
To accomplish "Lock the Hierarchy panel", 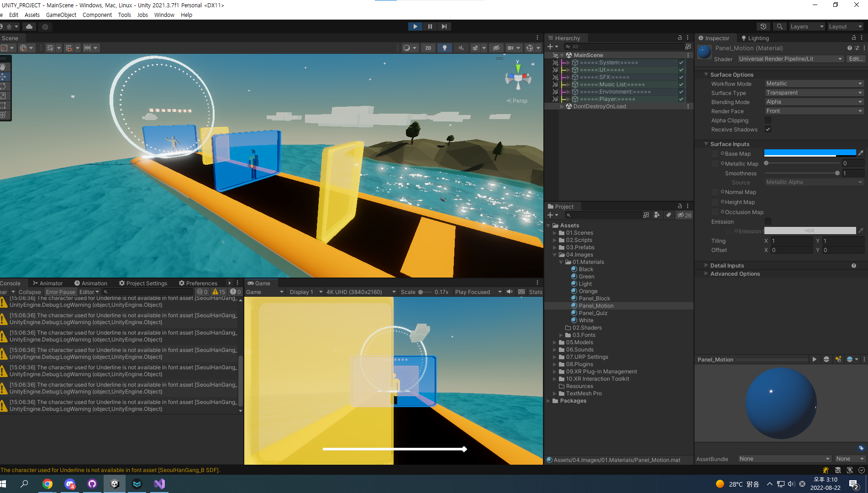I will coord(680,38).
